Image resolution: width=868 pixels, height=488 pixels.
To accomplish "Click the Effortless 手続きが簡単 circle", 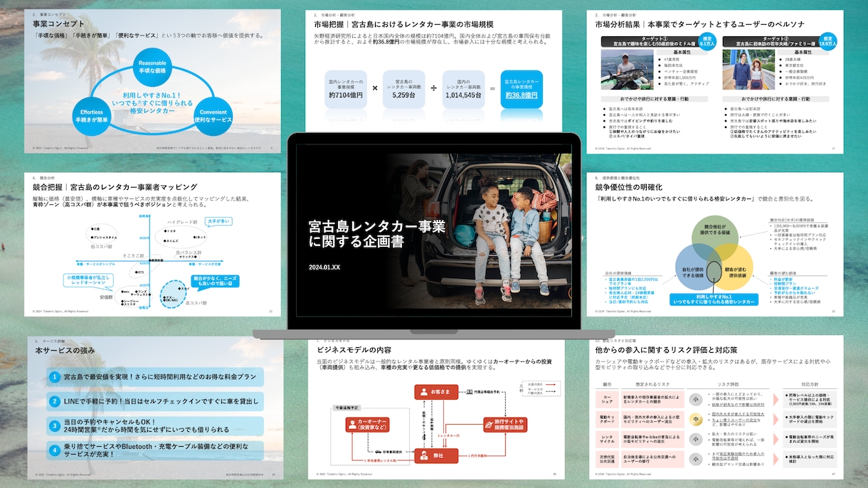I will 91,116.
